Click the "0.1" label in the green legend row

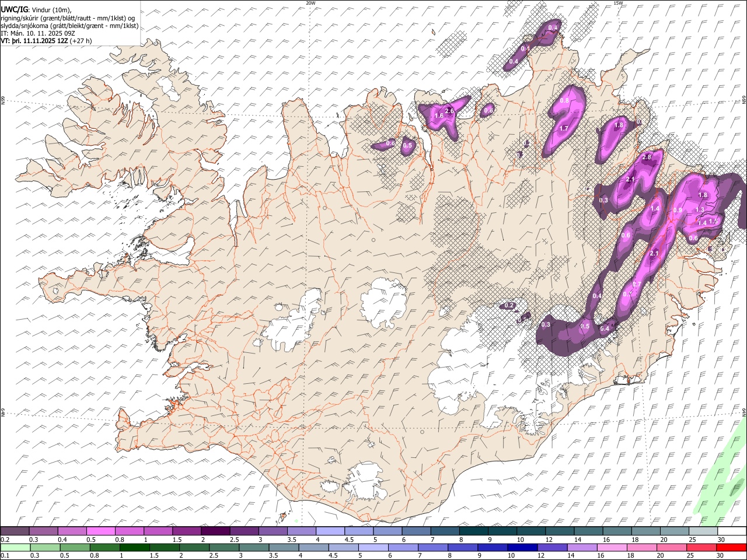click(5, 556)
